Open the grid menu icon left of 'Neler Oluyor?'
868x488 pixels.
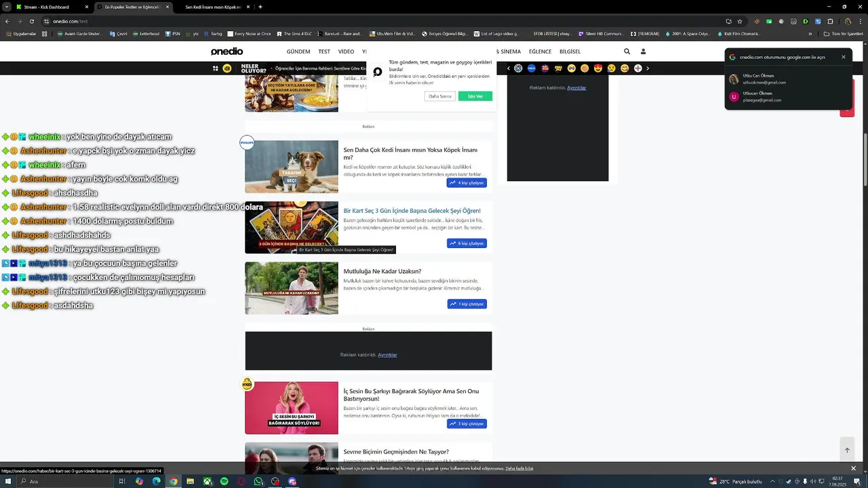click(x=216, y=68)
